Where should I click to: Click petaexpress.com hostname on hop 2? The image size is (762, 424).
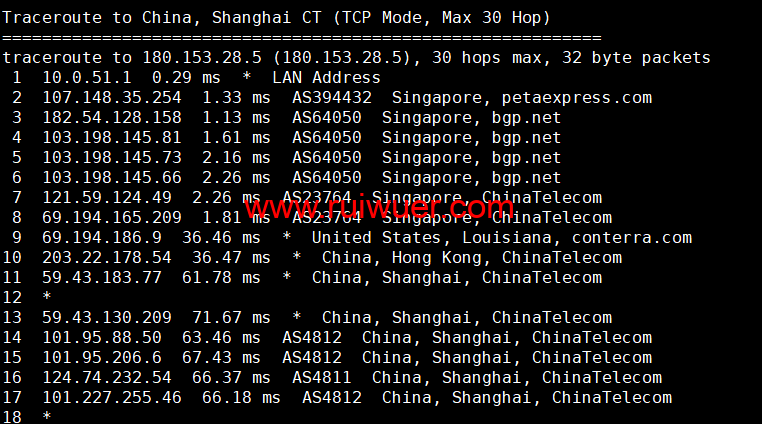(x=576, y=98)
